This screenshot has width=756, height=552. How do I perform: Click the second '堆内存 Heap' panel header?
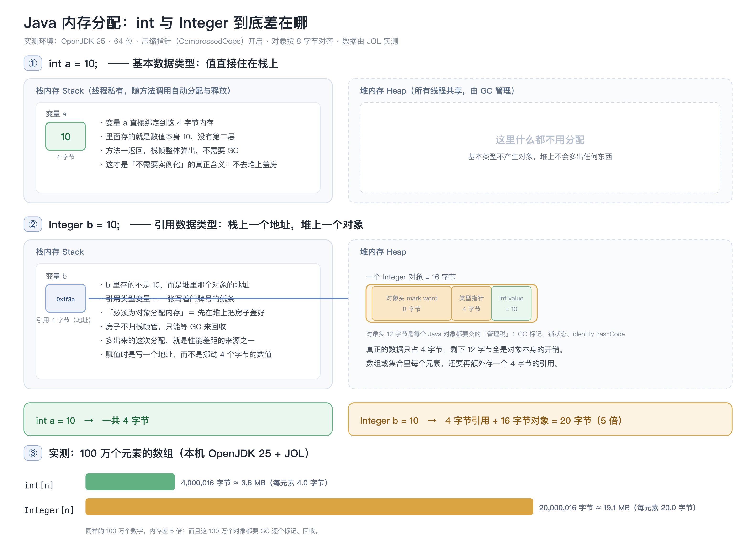point(383,252)
